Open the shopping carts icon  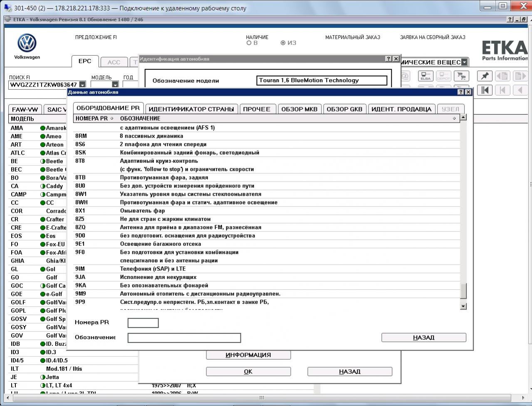pos(460,76)
